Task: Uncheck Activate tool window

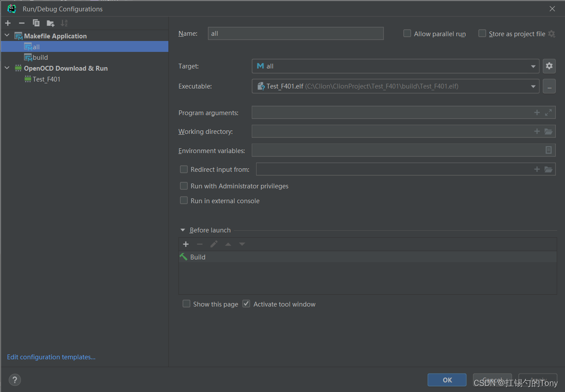Action: click(x=247, y=304)
